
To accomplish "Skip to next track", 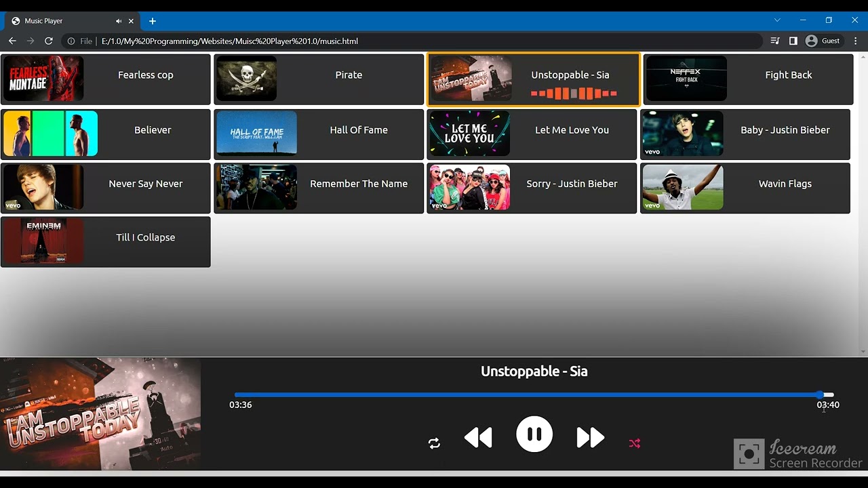I will coord(590,438).
